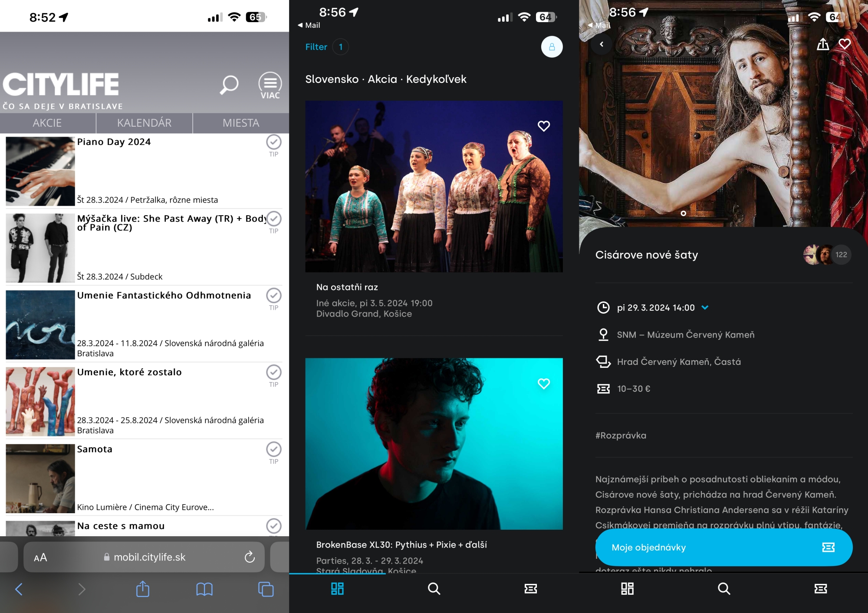
Task: Open the Filter option in event list
Action: (316, 47)
